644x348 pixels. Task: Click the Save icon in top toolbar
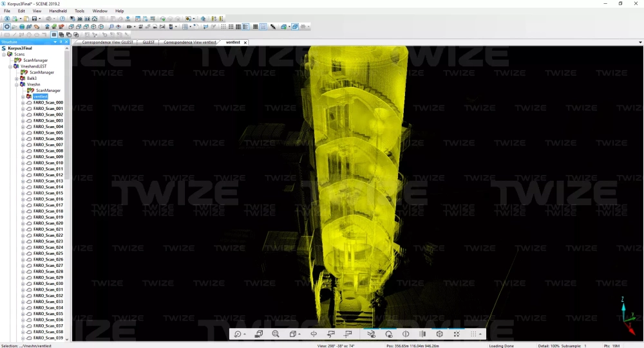(35, 19)
